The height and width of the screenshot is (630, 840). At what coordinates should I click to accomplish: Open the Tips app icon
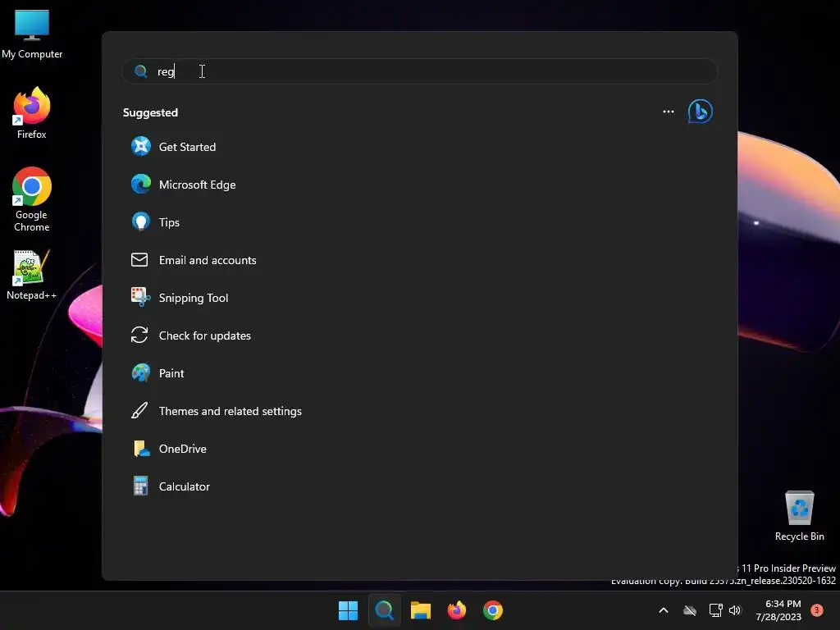(x=141, y=221)
